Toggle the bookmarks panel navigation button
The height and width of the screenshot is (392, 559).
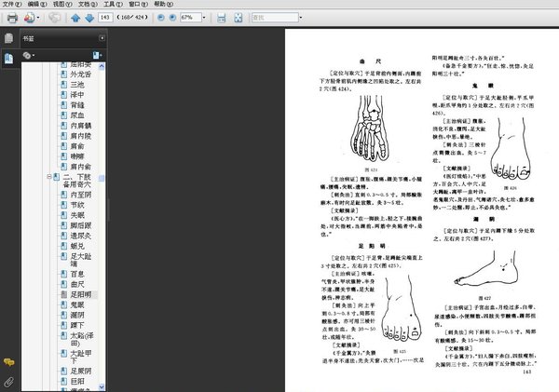click(9, 58)
